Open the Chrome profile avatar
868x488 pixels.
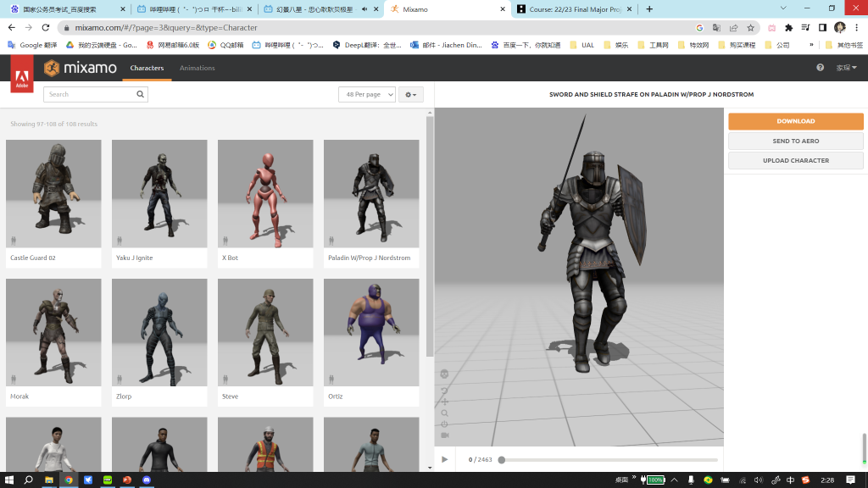(840, 28)
